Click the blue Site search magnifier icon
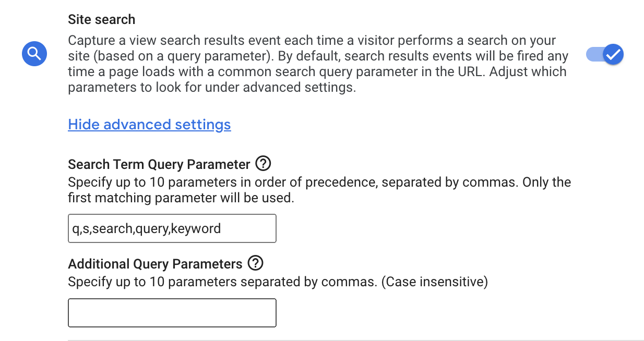 pyautogui.click(x=34, y=53)
